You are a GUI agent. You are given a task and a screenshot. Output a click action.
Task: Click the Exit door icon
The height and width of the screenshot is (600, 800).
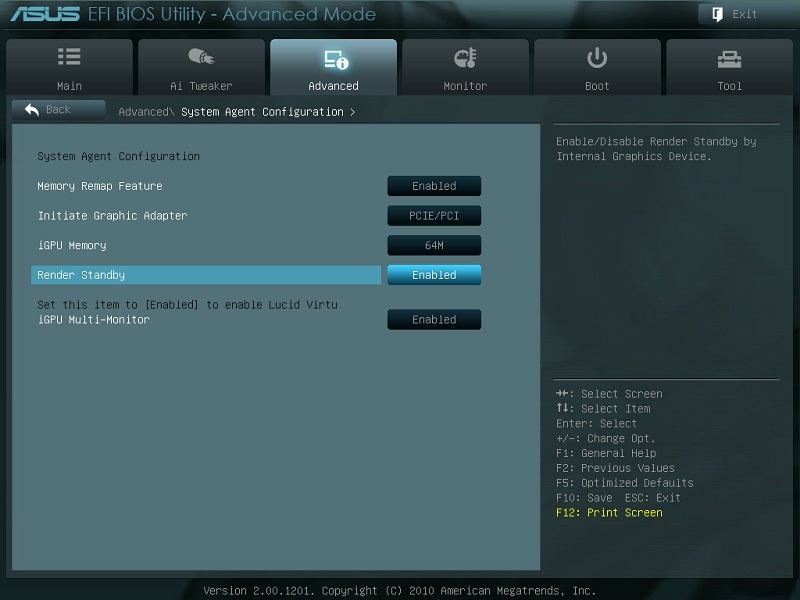click(717, 14)
